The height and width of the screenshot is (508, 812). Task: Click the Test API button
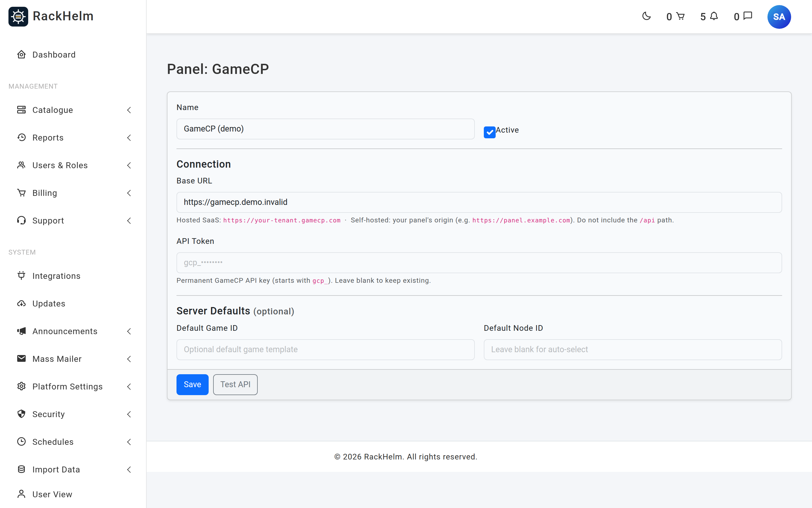pyautogui.click(x=235, y=384)
